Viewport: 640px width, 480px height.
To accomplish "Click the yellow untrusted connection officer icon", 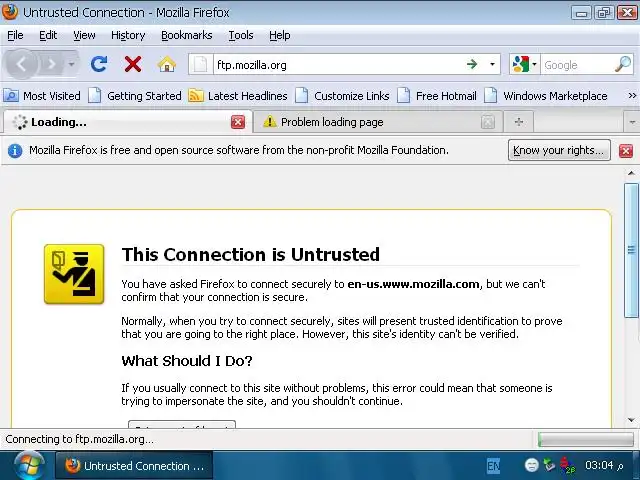I will 74,274.
